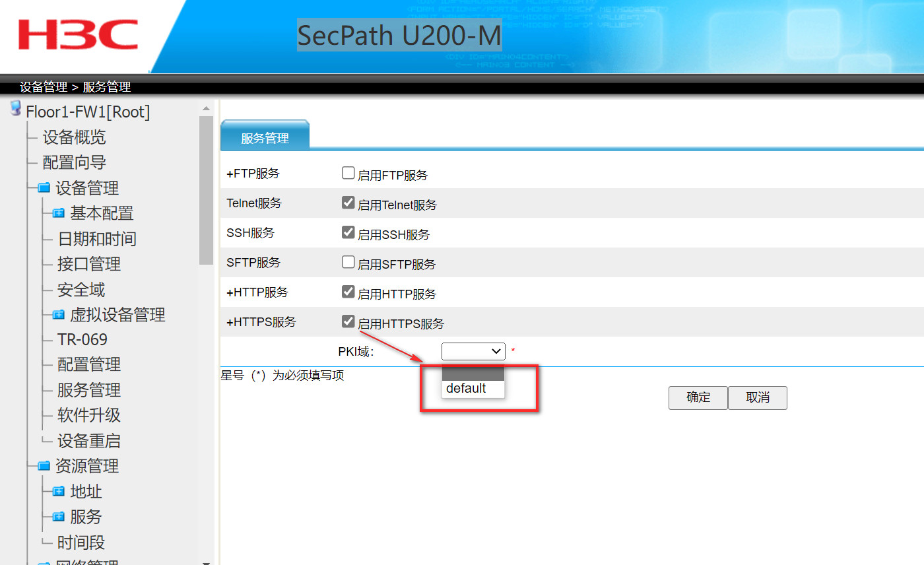The height and width of the screenshot is (565, 924).
Task: Expand the +FTP服务 row label
Action: pos(253,174)
